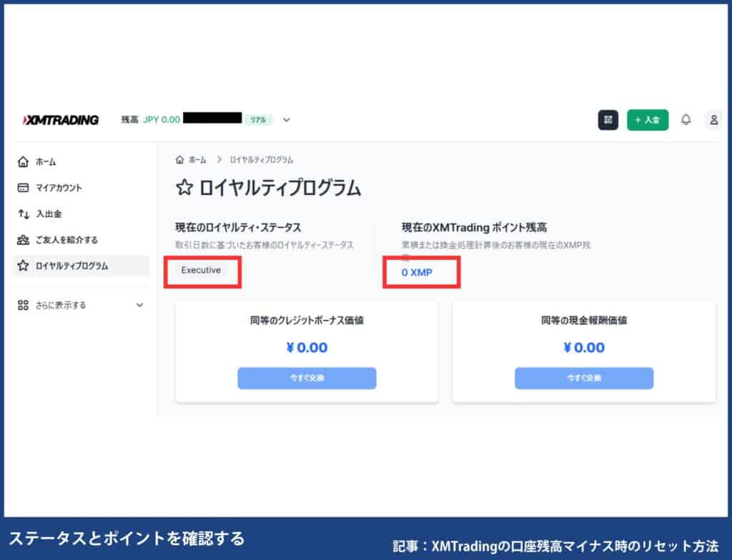Click the sidebar star loyalty icon
Viewport: 732px width, 560px height.
coord(23,266)
